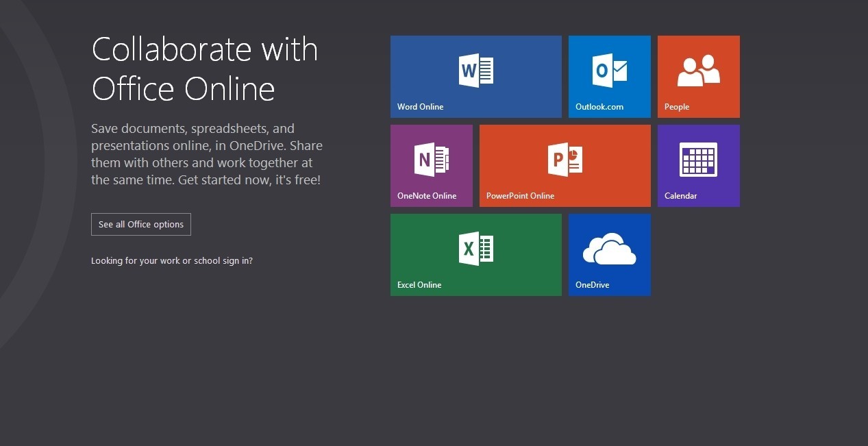Select the Word Online tile label
Image resolution: width=868 pixels, height=446 pixels.
point(420,107)
